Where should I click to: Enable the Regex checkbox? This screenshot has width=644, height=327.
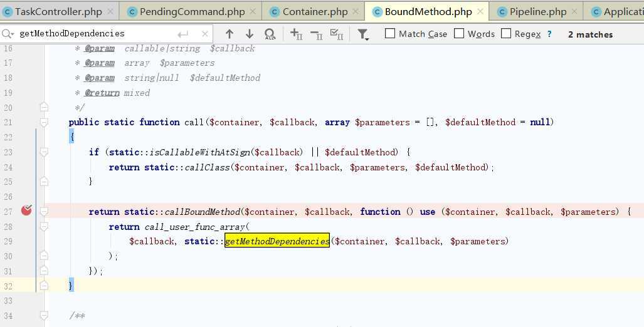[506, 34]
